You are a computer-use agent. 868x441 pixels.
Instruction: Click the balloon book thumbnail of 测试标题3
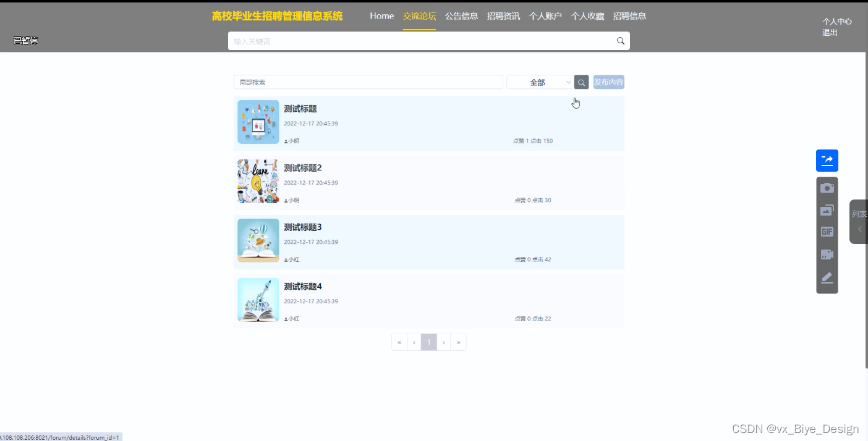tap(258, 241)
